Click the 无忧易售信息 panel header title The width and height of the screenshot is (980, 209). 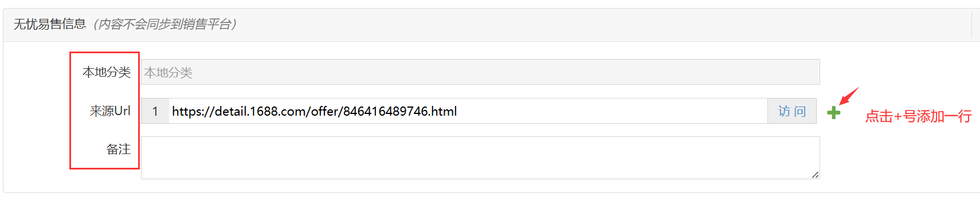[x=50, y=24]
